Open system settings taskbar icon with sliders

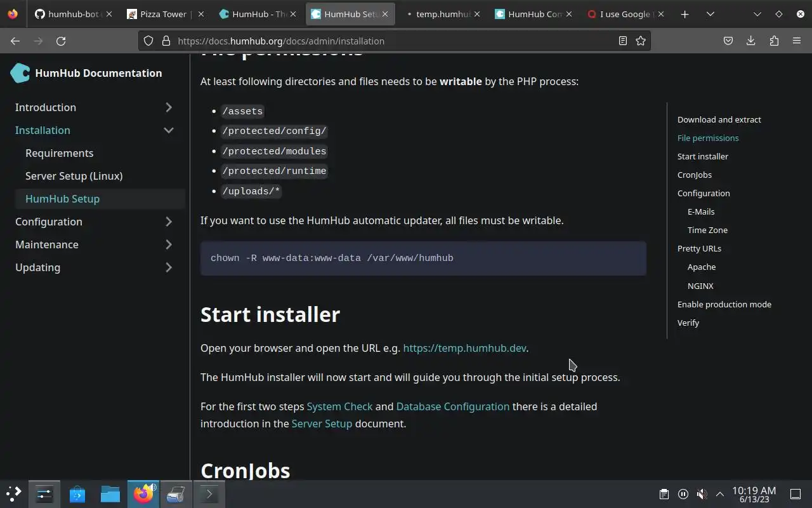pos(44,494)
